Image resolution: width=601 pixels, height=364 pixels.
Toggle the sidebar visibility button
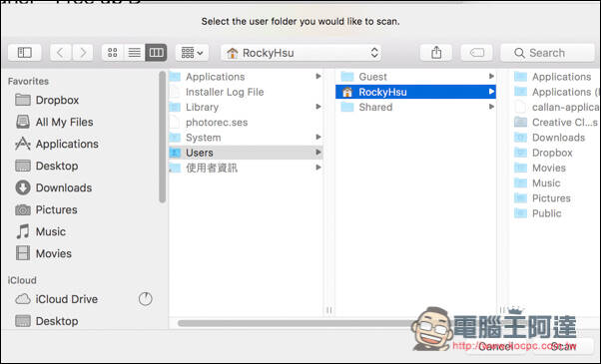[25, 53]
